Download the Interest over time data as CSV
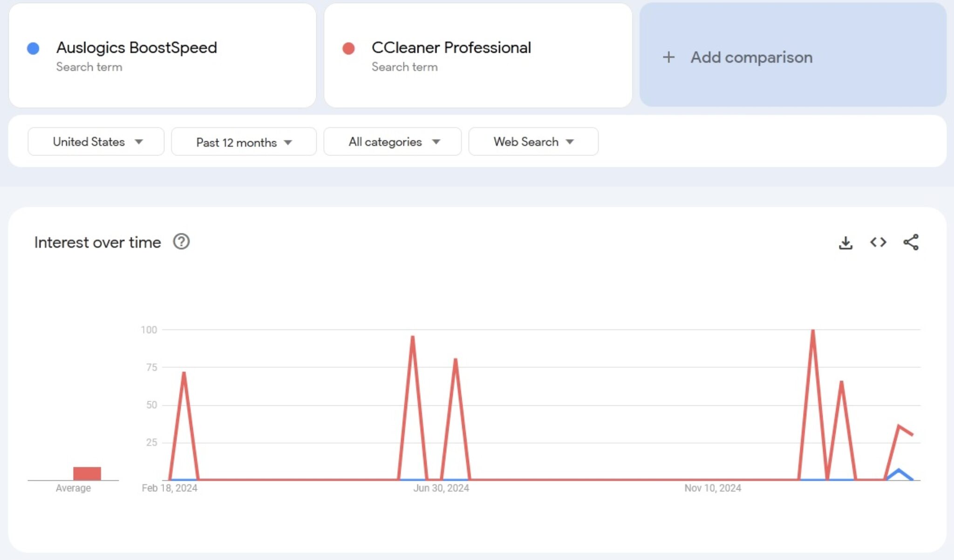The image size is (954, 560). pyautogui.click(x=845, y=242)
